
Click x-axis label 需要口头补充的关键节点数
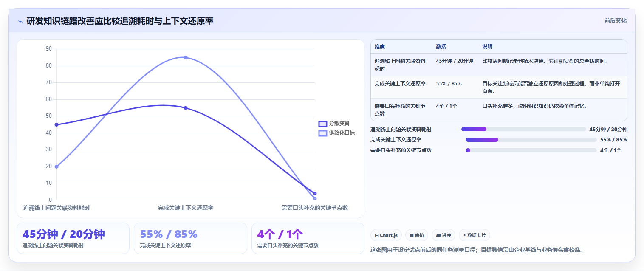(x=315, y=208)
